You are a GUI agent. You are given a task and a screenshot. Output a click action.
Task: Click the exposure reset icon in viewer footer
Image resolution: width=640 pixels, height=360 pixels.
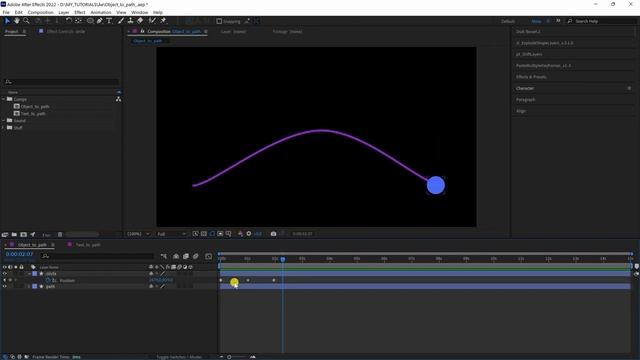tap(249, 233)
